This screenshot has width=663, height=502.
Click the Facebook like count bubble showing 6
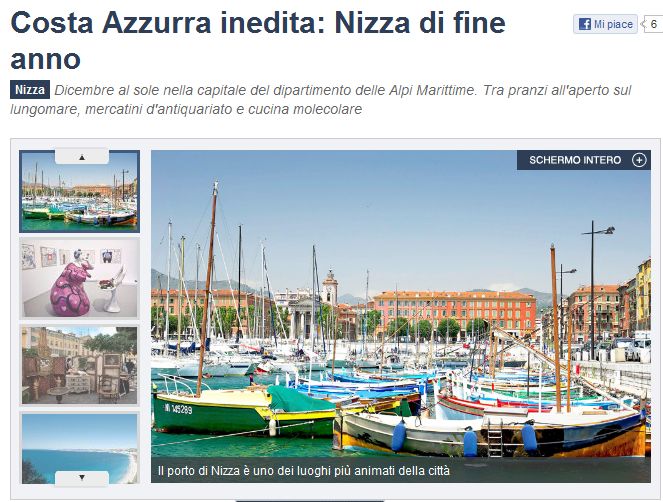653,24
